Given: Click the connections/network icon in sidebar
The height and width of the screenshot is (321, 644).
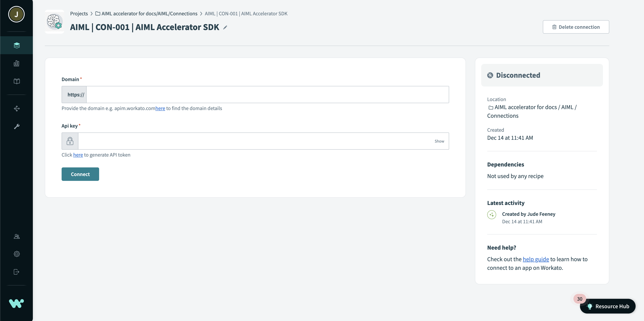Looking at the screenshot, I should (x=16, y=109).
